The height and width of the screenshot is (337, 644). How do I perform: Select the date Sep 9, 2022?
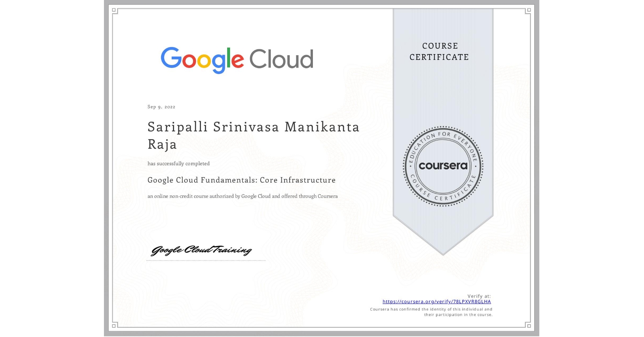[x=161, y=107]
